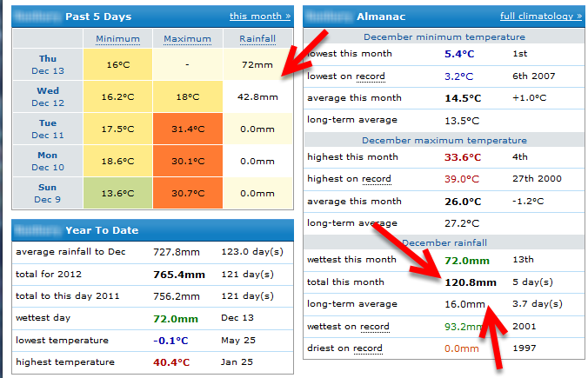Screen dimensions: 588x378
Task: Click the 72mm rainfall cell for Thursday
Action: coord(257,65)
